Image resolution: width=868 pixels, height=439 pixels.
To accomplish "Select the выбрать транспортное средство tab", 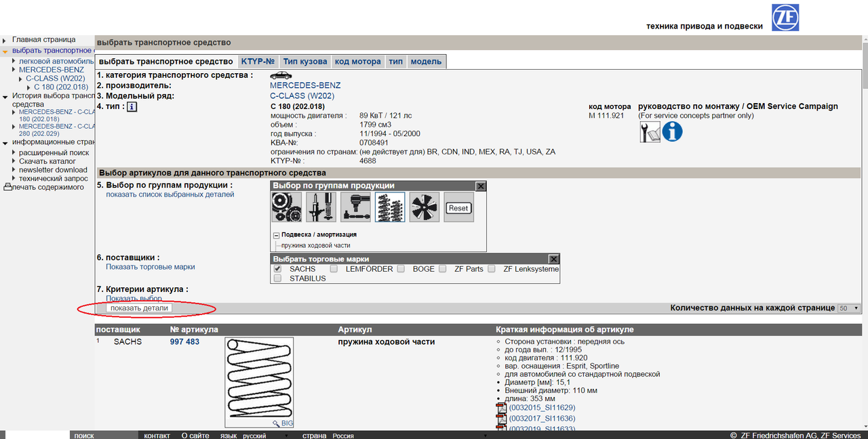I will (166, 62).
